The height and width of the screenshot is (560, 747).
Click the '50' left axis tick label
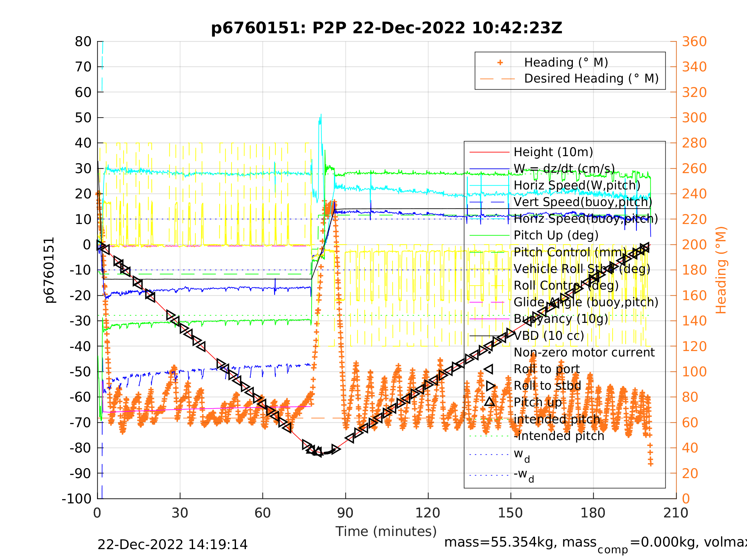(83, 118)
